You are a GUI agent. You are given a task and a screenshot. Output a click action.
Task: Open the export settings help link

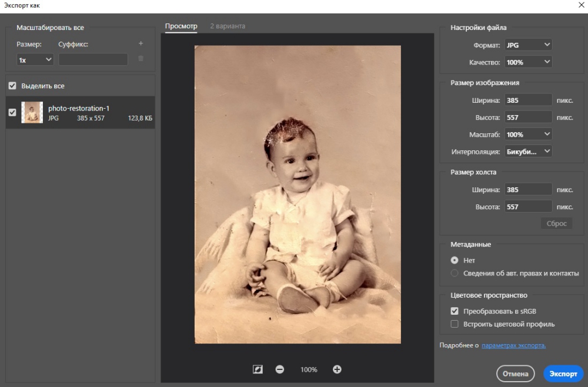tap(513, 345)
